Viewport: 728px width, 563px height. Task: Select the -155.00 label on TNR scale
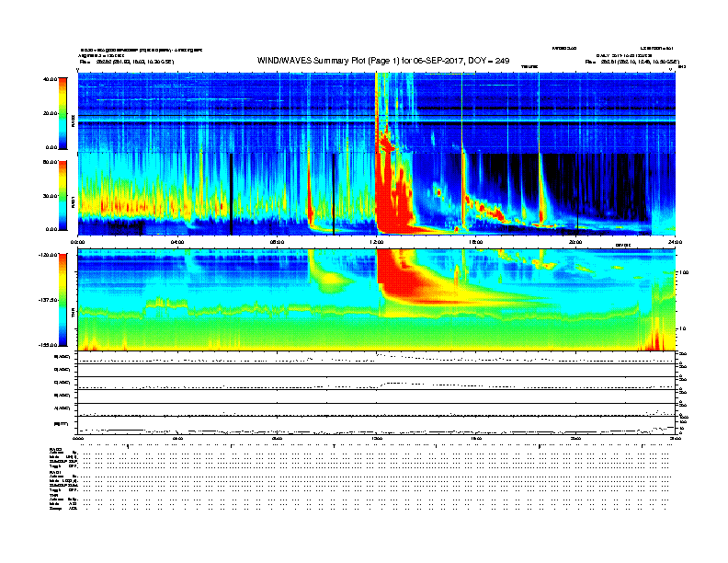tap(48, 345)
